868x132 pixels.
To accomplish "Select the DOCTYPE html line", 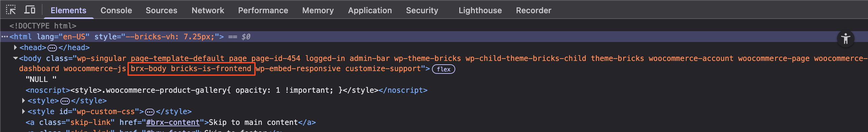I will (x=43, y=26).
